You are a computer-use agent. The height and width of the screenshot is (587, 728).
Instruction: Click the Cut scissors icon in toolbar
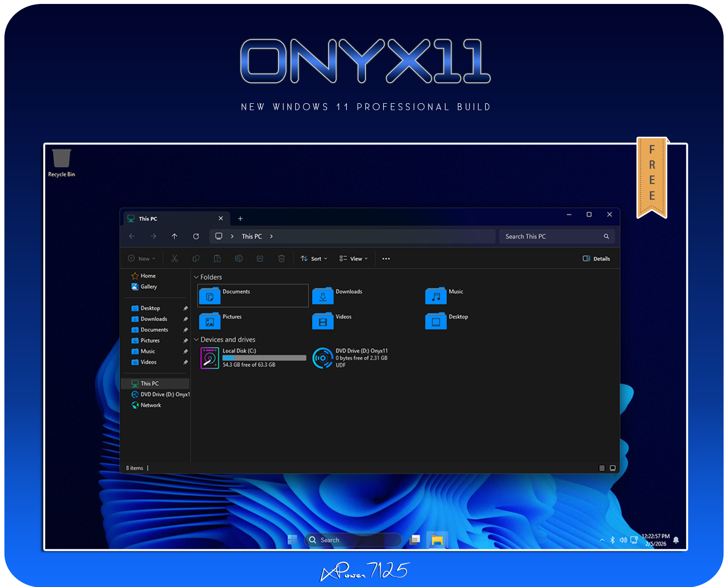(x=174, y=259)
